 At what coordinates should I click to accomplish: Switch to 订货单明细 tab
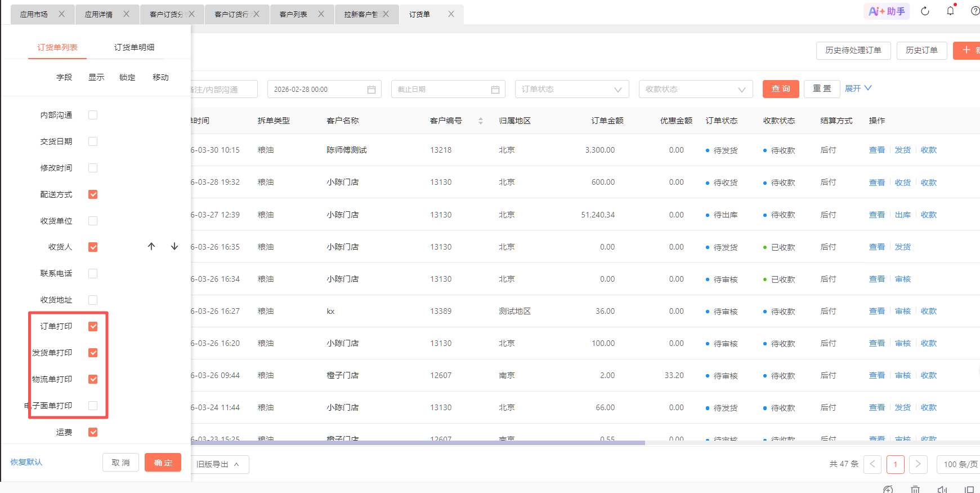tap(134, 47)
